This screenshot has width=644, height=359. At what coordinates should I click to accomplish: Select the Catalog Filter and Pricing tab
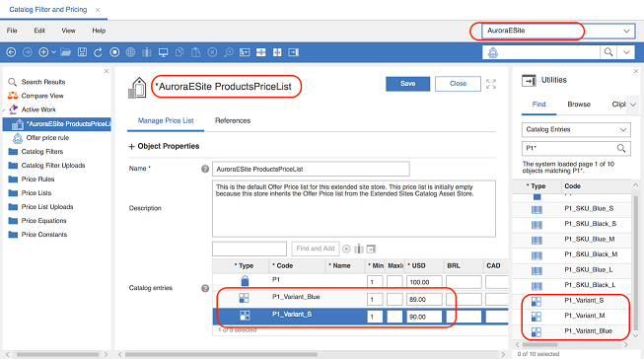point(48,10)
